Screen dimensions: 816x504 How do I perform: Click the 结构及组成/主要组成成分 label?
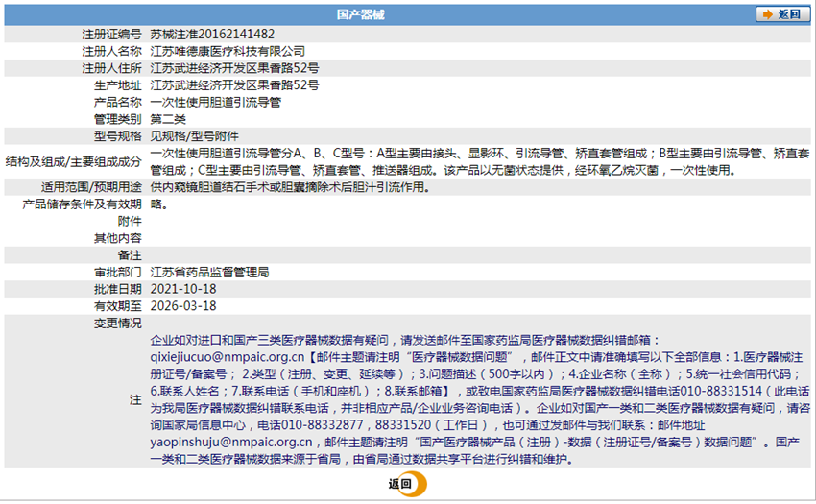tap(73, 162)
